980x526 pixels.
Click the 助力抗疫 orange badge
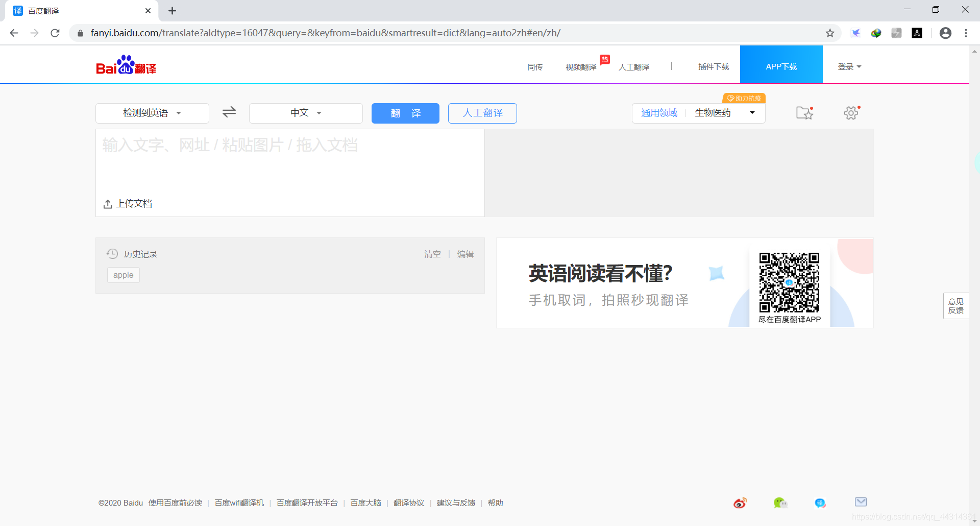coord(744,98)
